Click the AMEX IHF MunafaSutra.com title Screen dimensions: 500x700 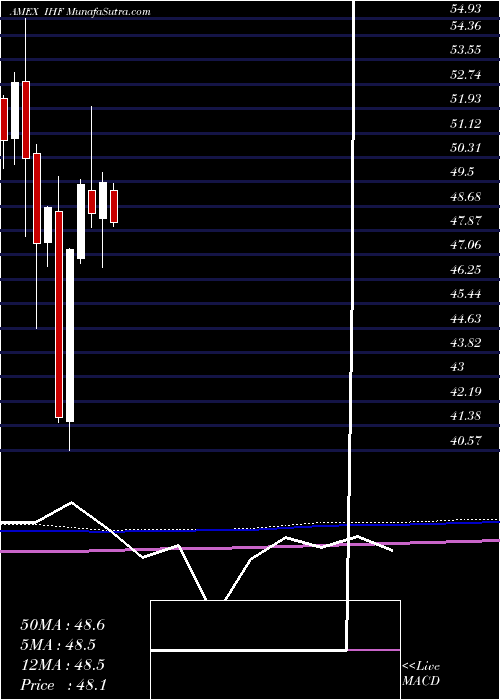tap(81, 12)
